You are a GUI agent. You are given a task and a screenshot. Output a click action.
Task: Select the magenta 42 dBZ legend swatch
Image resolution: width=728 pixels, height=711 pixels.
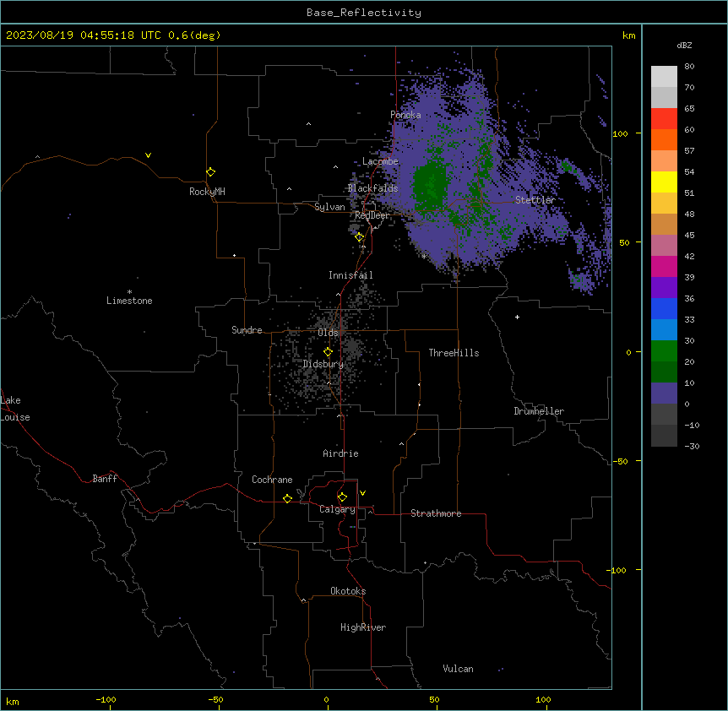pos(664,266)
